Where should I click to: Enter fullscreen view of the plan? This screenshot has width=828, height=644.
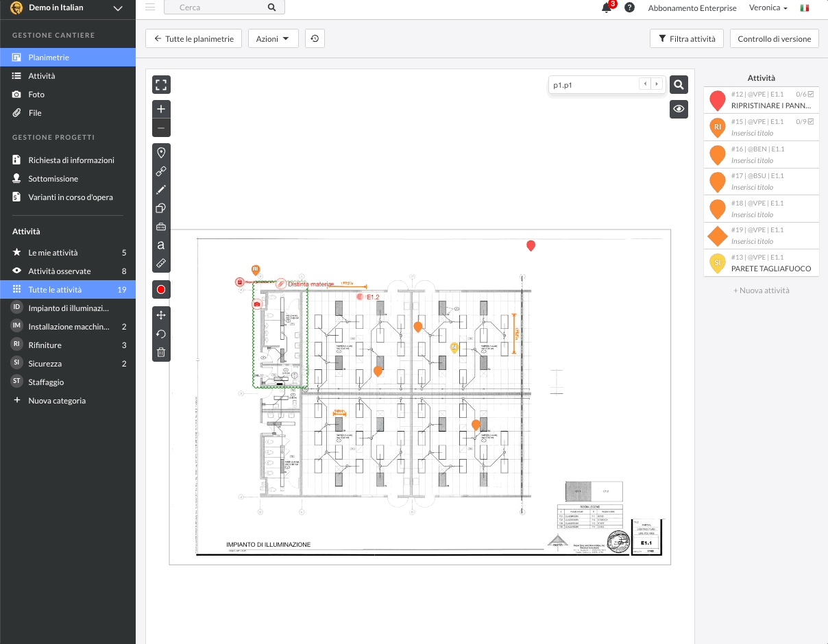[x=161, y=85]
